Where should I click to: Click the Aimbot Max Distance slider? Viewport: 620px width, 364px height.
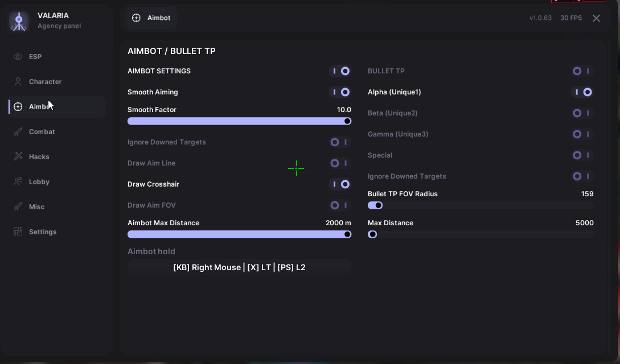pos(239,234)
